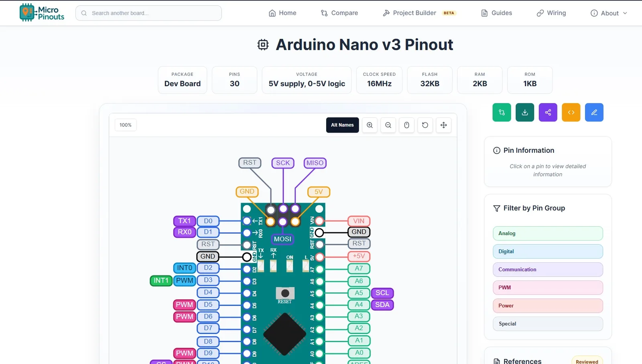Expand the About dropdown menu
Image resolution: width=642 pixels, height=364 pixels.
[609, 13]
